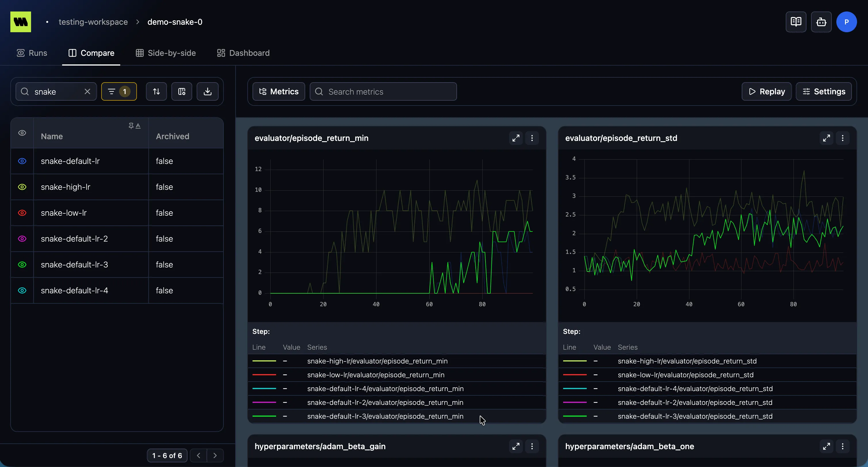Hide the snake-default-lr-4 run
The width and height of the screenshot is (868, 467).
click(x=22, y=290)
